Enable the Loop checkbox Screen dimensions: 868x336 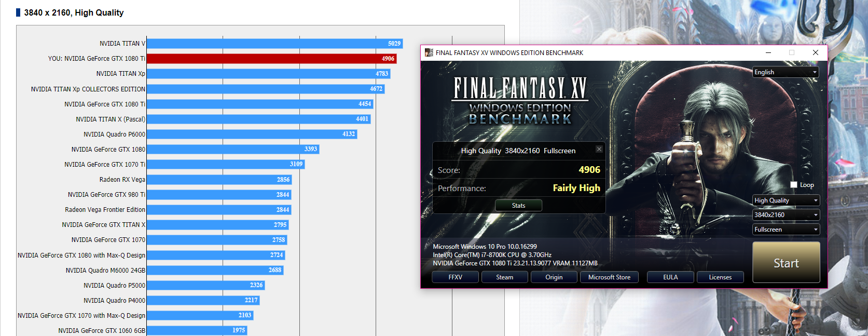point(794,185)
